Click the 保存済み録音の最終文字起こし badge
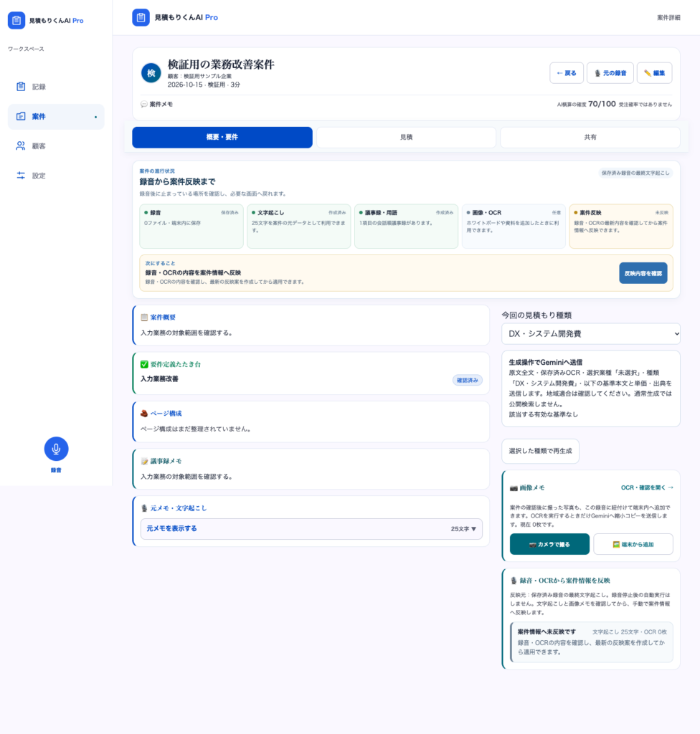Screen dimensions: 700x734 [x=635, y=173]
